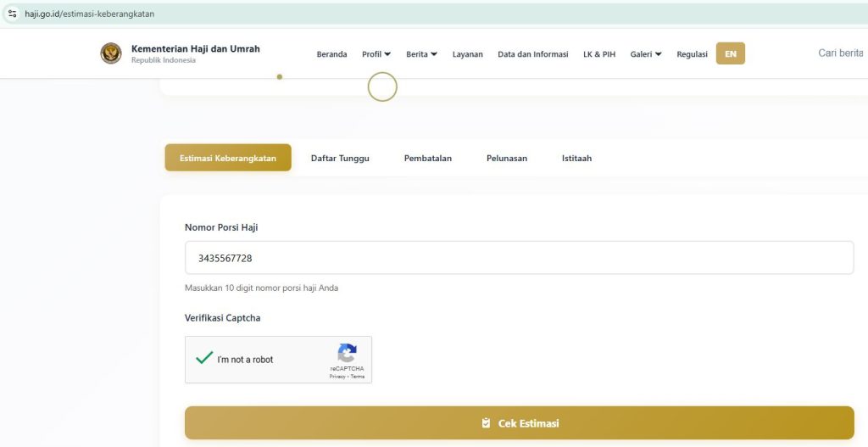The image size is (868, 447).
Task: Expand the Galeri dropdown menu
Action: click(x=645, y=54)
